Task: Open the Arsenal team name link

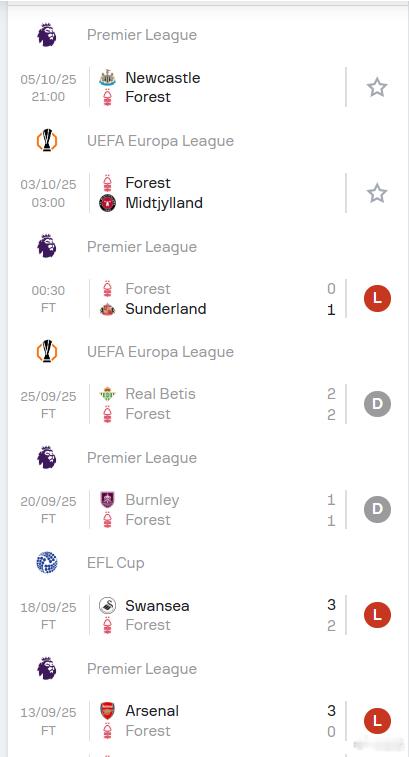Action: tap(152, 711)
